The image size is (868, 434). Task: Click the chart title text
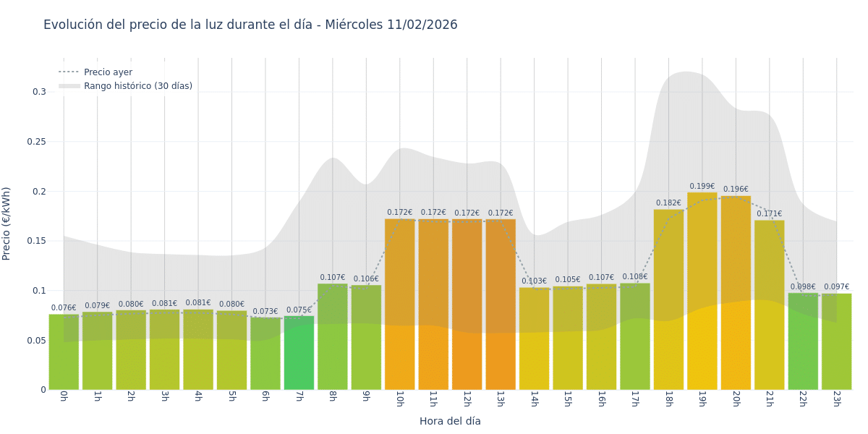point(250,25)
